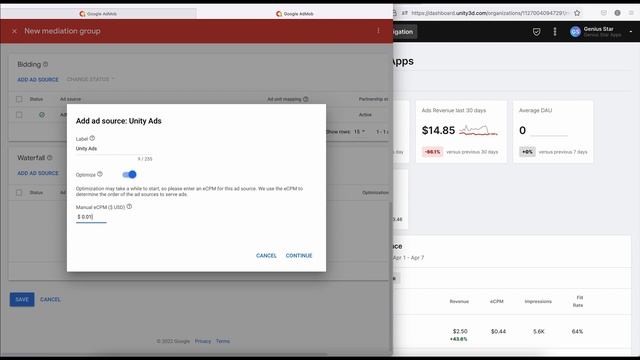
Task: Click help icon next to Bidding
Action: [x=45, y=64]
